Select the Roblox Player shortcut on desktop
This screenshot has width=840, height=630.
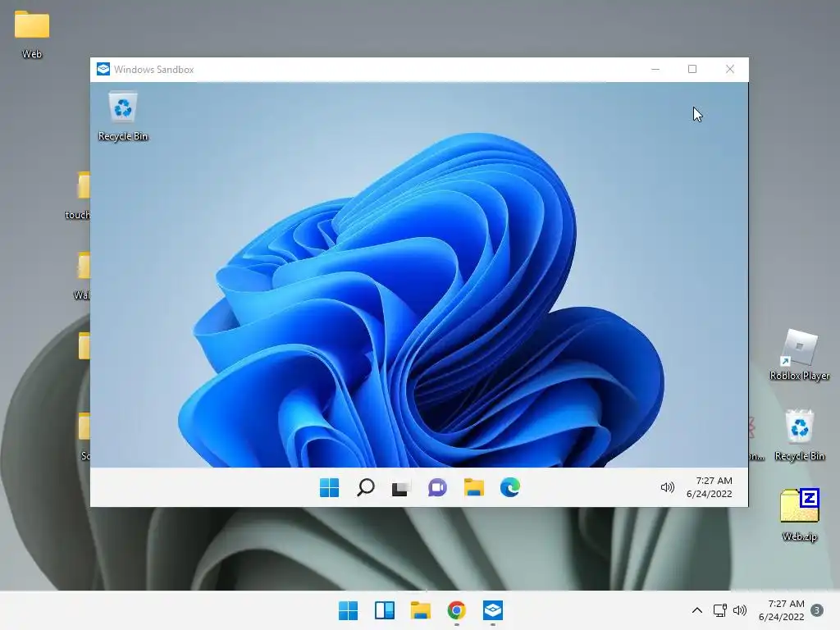coord(799,355)
